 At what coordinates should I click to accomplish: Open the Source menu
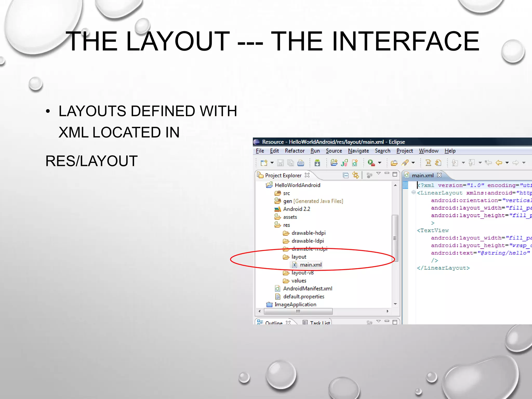tap(334, 151)
